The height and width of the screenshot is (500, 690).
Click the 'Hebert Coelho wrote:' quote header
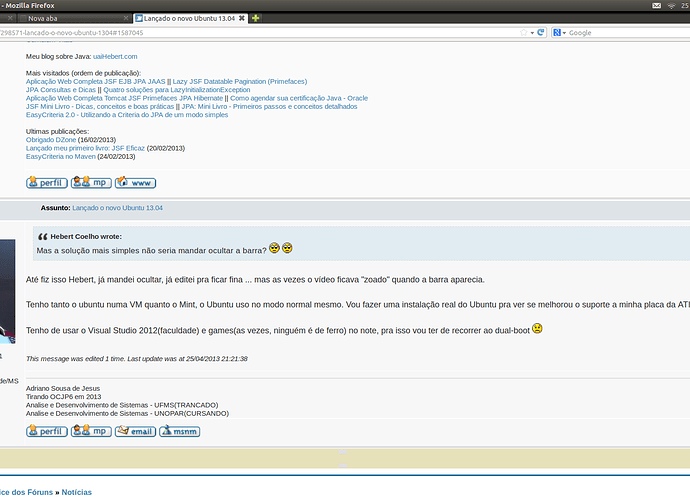click(86, 236)
